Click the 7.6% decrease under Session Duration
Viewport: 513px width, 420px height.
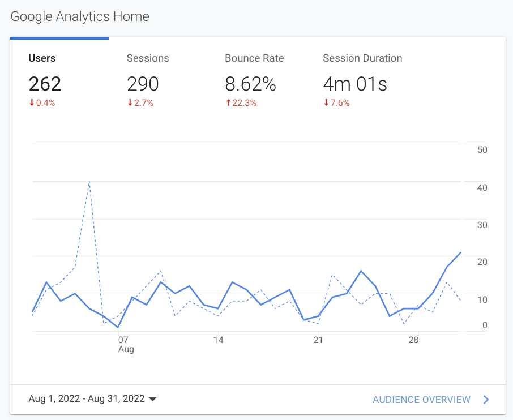pos(337,102)
